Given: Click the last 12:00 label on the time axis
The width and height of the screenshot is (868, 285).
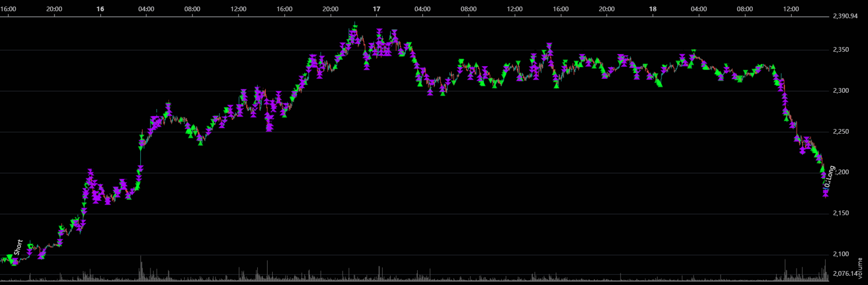Looking at the screenshot, I should coord(791,9).
